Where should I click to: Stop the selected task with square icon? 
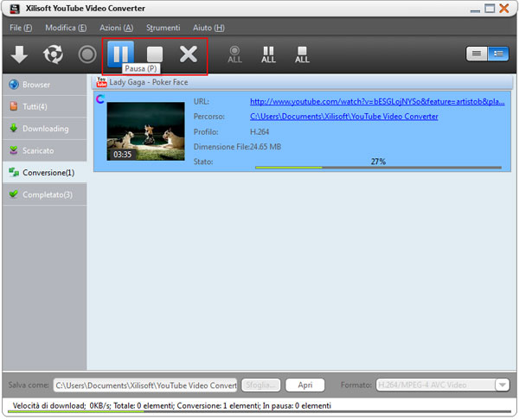point(155,54)
